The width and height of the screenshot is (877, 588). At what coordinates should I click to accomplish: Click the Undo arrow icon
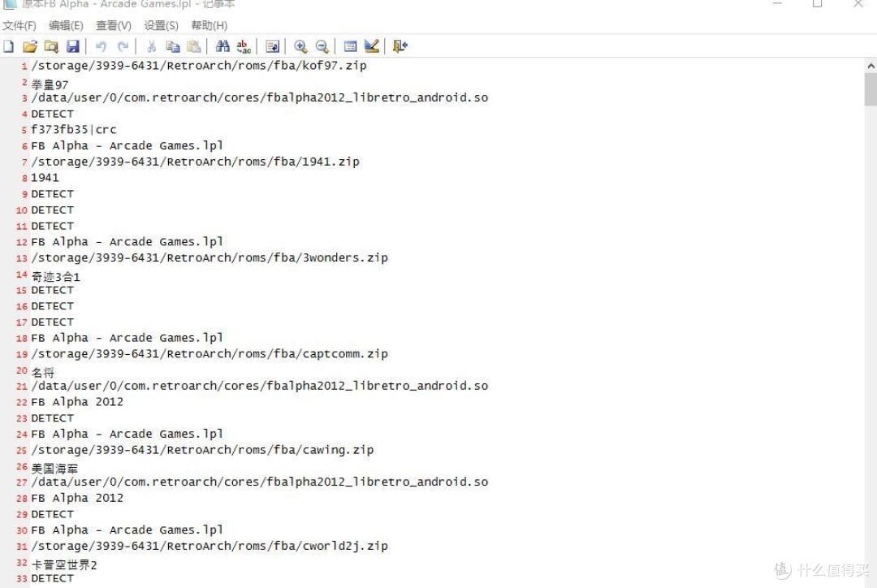click(x=102, y=46)
